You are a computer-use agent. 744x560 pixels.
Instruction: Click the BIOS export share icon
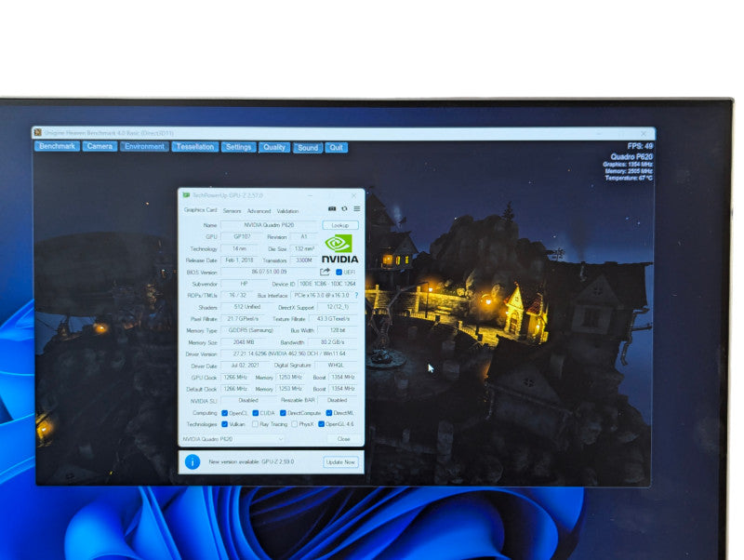(325, 272)
